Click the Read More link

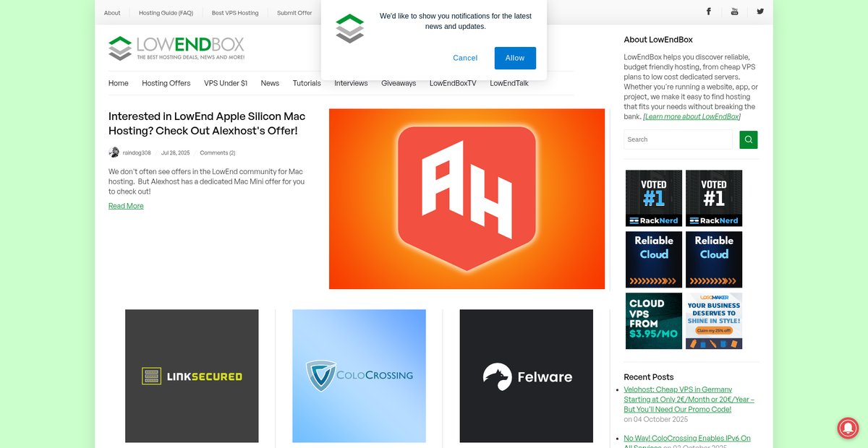click(126, 206)
